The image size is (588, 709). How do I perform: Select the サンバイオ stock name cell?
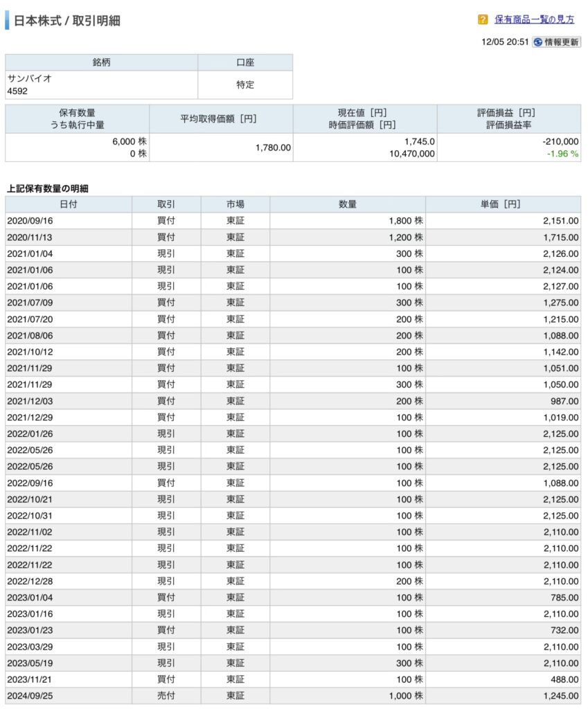[30, 79]
